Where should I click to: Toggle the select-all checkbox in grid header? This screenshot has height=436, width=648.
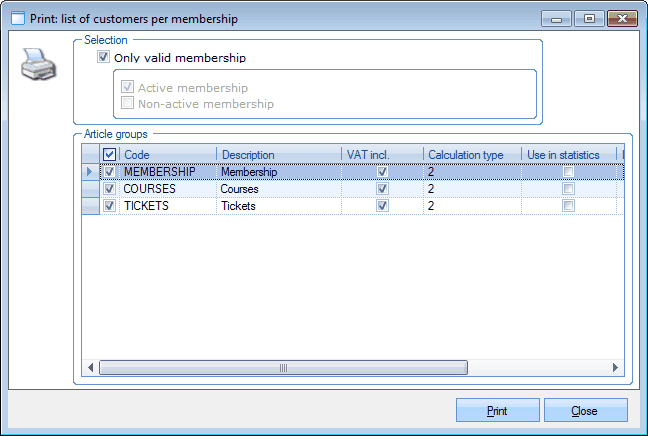[110, 155]
